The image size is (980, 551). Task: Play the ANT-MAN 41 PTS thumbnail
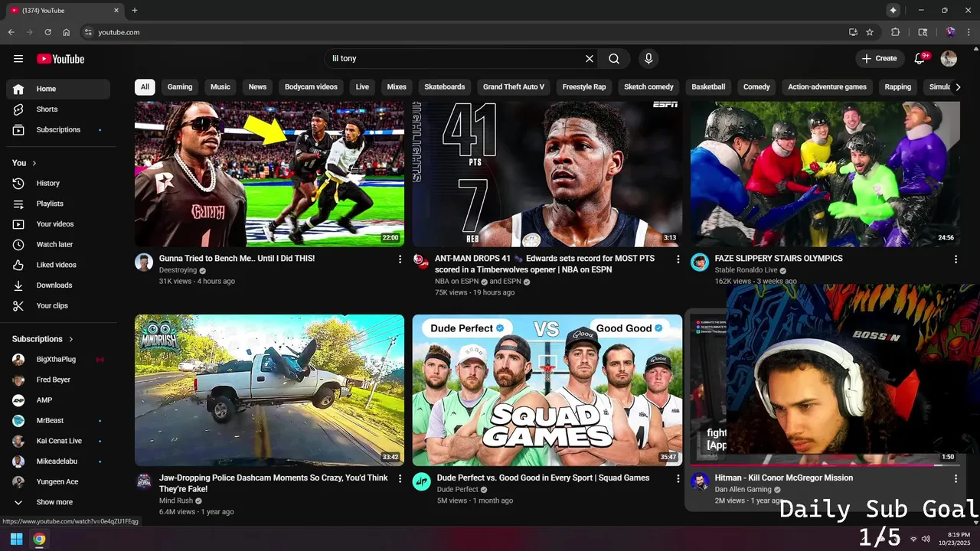[547, 174]
